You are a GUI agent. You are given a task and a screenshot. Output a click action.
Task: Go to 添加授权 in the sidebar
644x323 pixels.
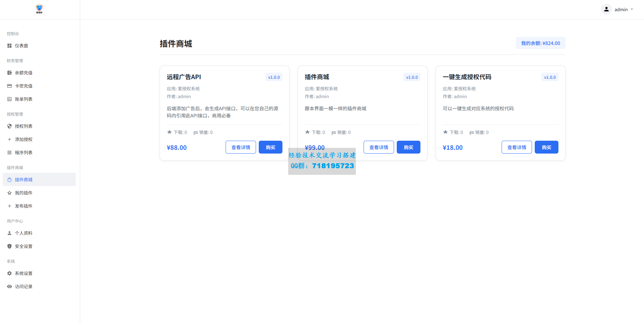(x=24, y=139)
